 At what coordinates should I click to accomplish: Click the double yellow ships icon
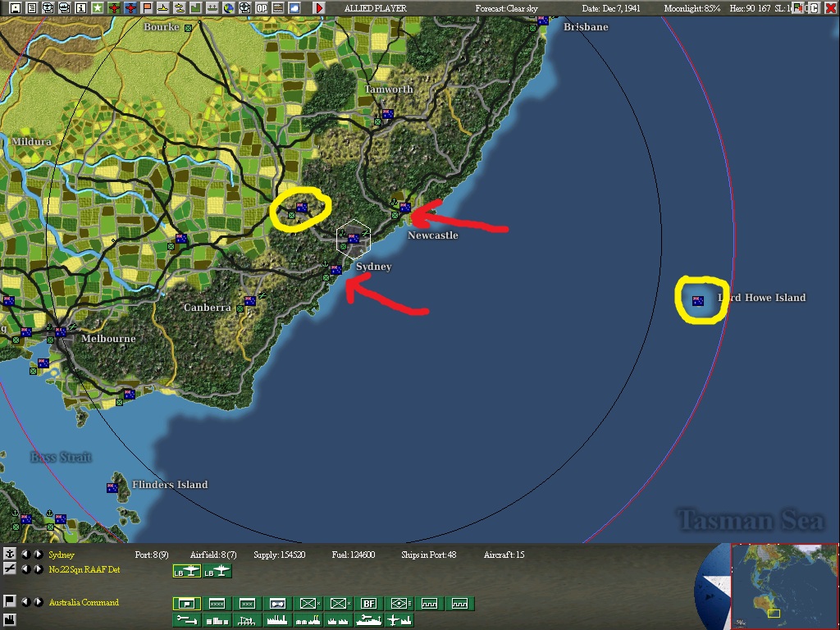click(x=180, y=8)
